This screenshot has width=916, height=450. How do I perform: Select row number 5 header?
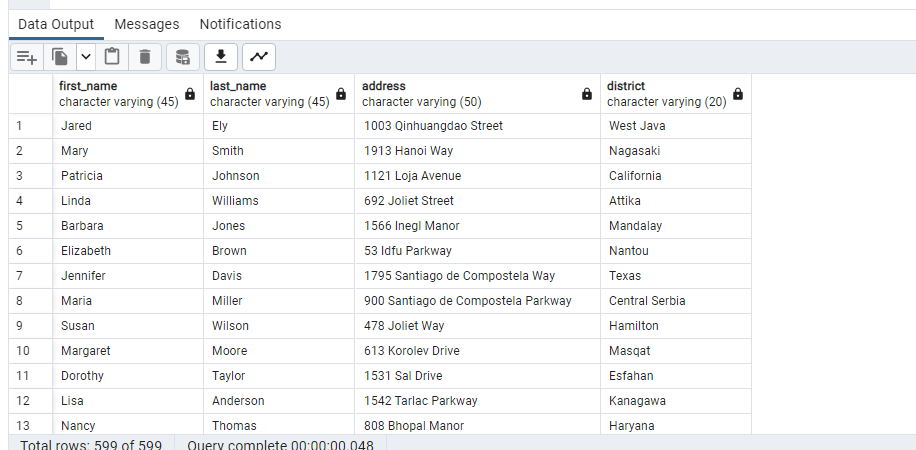click(x=31, y=226)
